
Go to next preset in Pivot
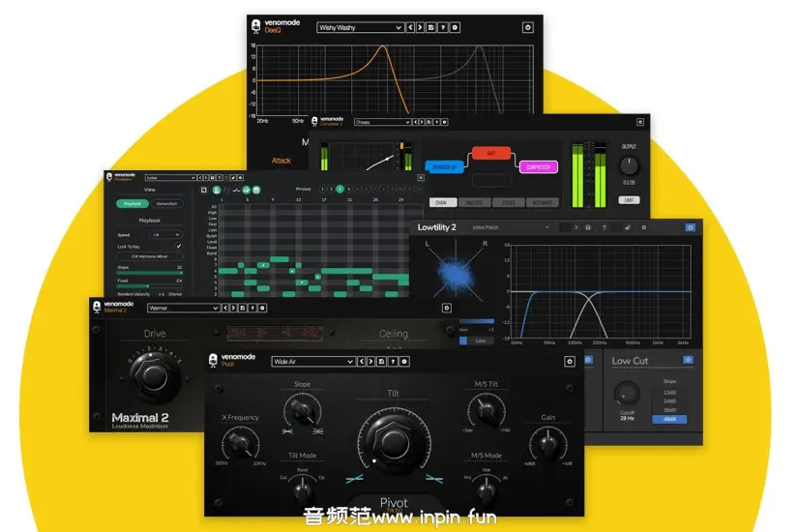tap(371, 362)
